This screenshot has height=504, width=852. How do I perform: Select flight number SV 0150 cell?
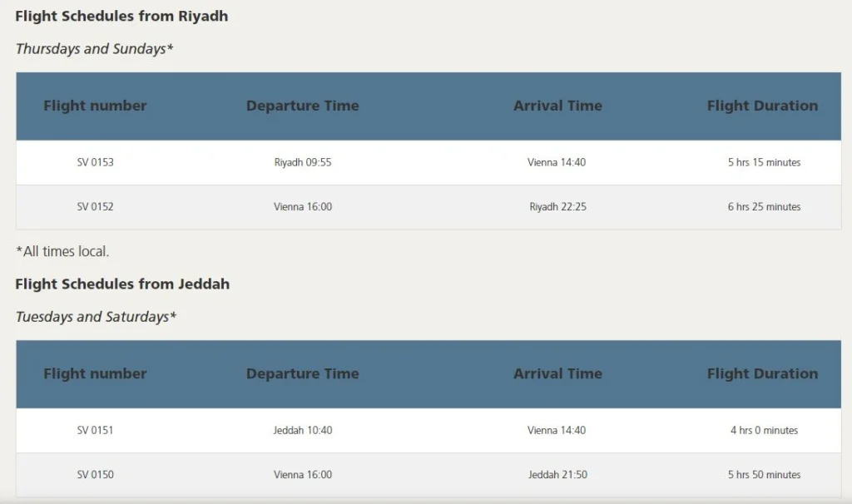(x=95, y=475)
